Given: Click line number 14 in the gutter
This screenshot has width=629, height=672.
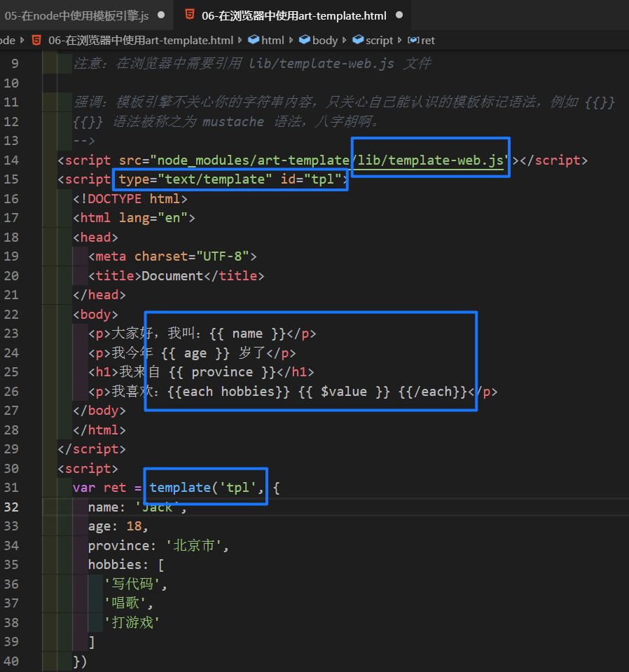Looking at the screenshot, I should pyautogui.click(x=11, y=160).
